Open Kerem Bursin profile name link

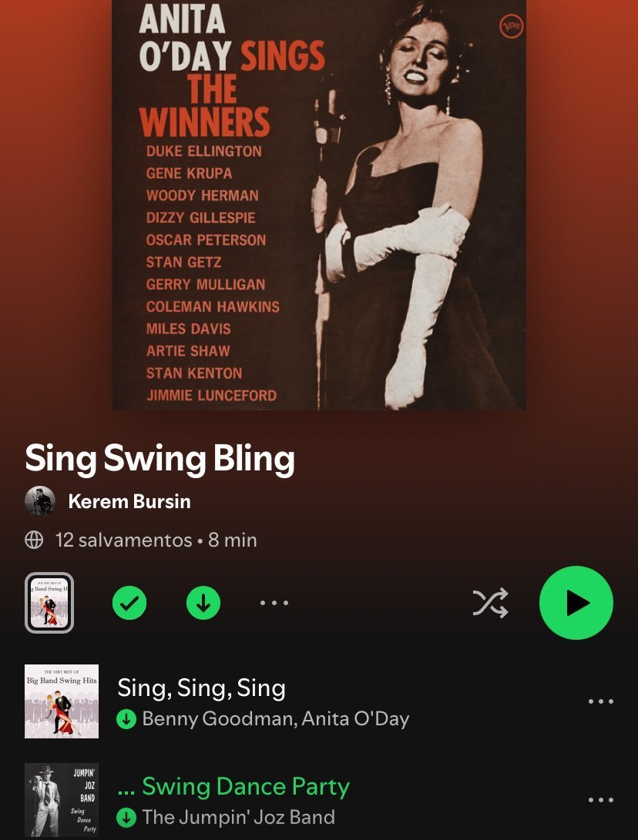pos(129,501)
